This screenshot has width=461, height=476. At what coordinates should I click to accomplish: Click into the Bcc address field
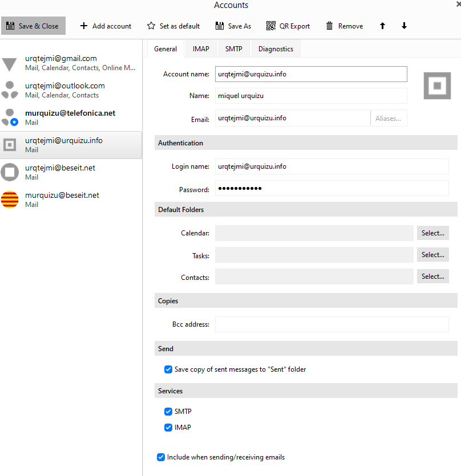(331, 324)
